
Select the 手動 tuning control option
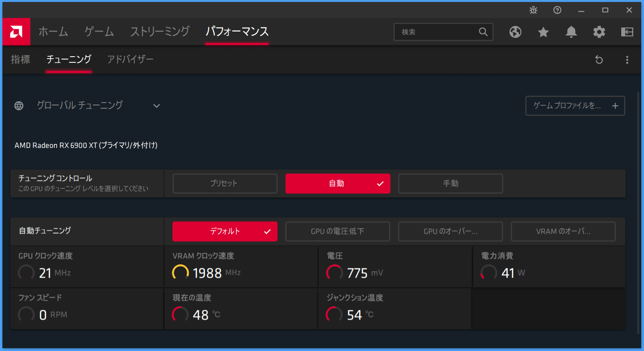click(x=450, y=183)
